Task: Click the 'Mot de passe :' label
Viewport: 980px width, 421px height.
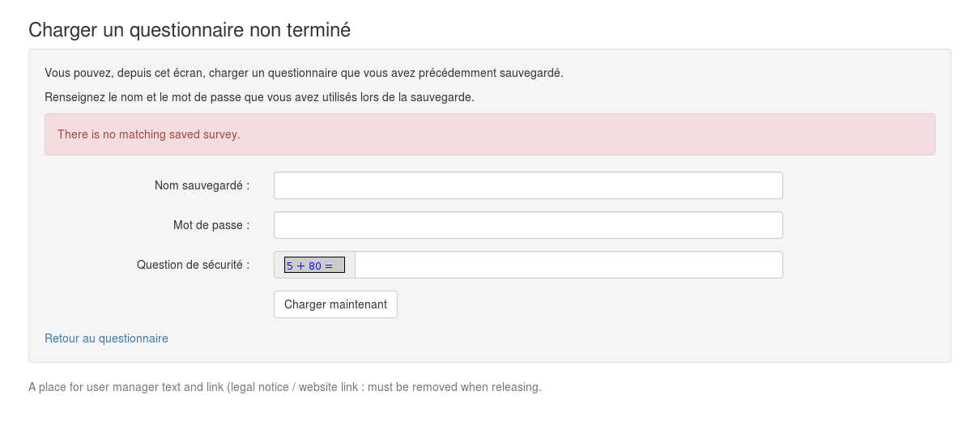Action: (x=211, y=225)
